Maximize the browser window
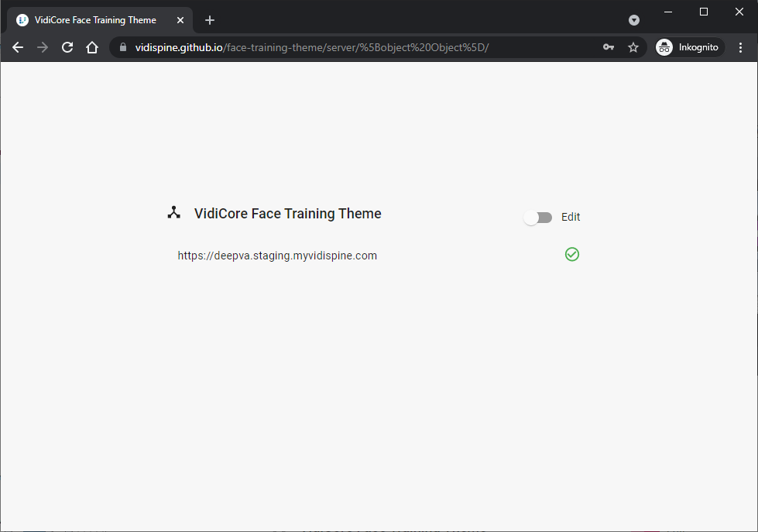Image resolution: width=758 pixels, height=532 pixels. tap(704, 12)
